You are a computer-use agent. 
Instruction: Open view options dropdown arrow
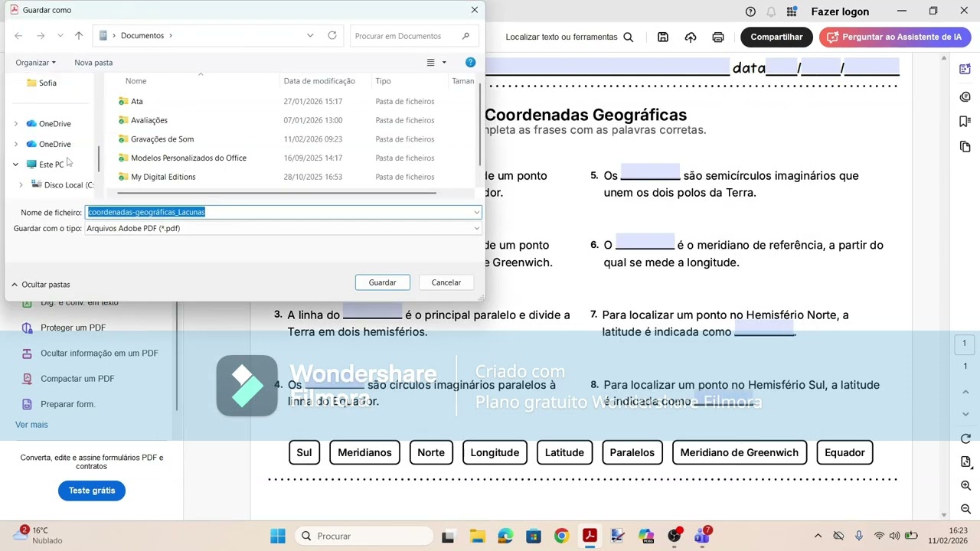tap(444, 63)
